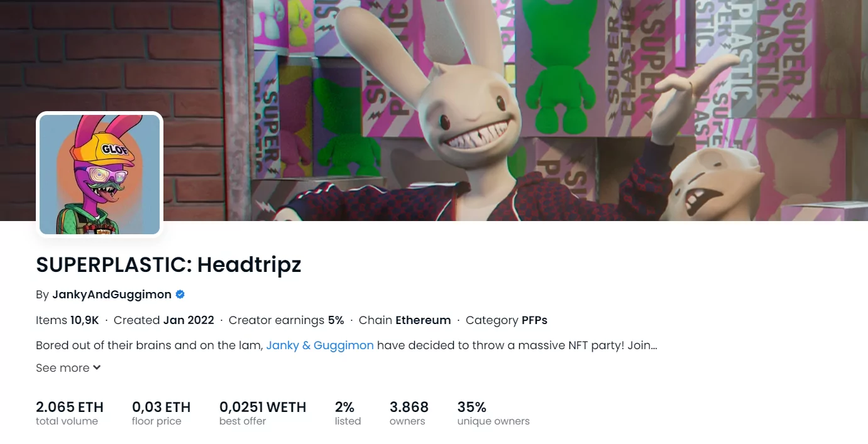The image size is (868, 444).
Task: Click the Created Jan 2022 date
Action: click(164, 320)
